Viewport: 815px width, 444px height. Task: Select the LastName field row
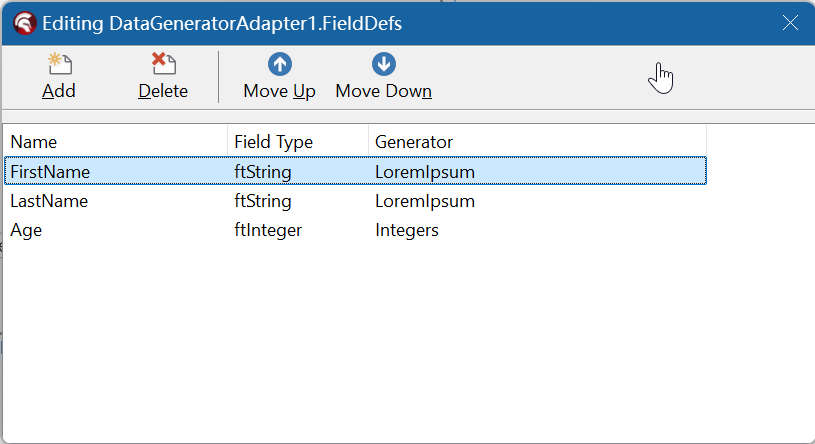coord(49,201)
